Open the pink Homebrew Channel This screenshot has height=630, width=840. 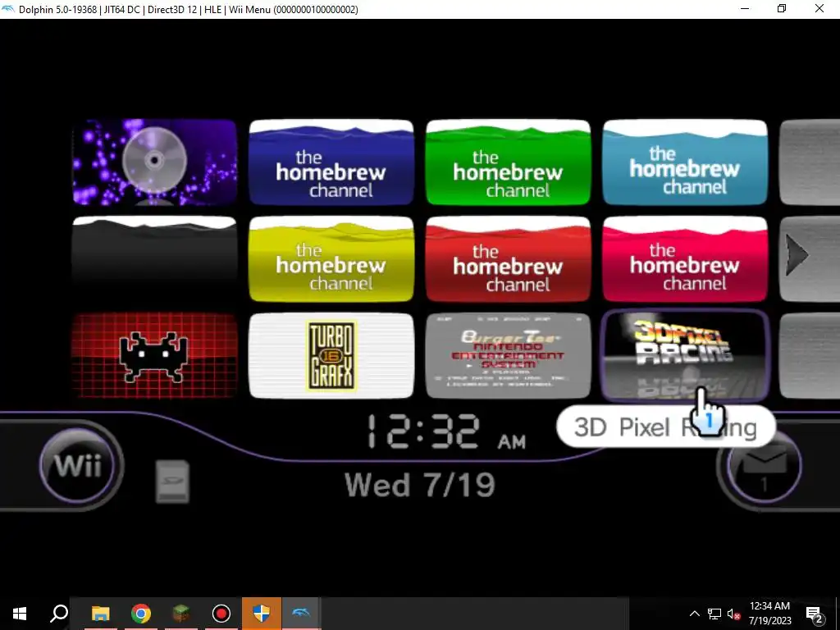685,259
